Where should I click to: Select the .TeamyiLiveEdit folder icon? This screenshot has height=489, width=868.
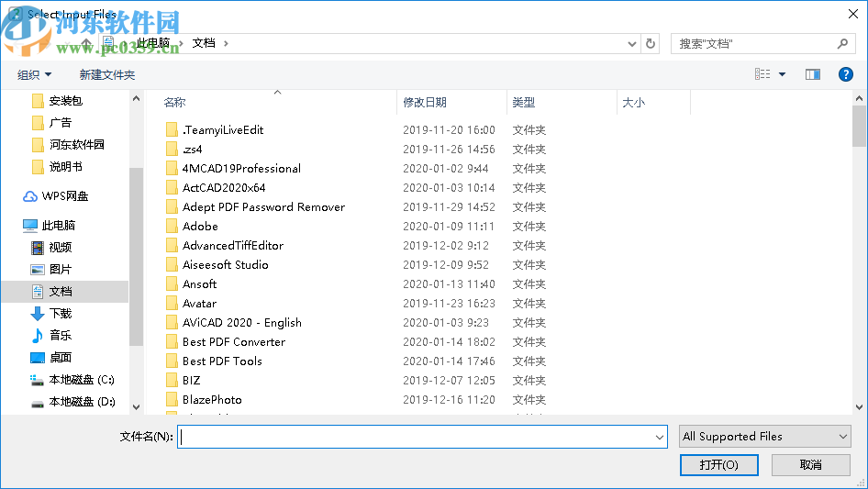[172, 130]
